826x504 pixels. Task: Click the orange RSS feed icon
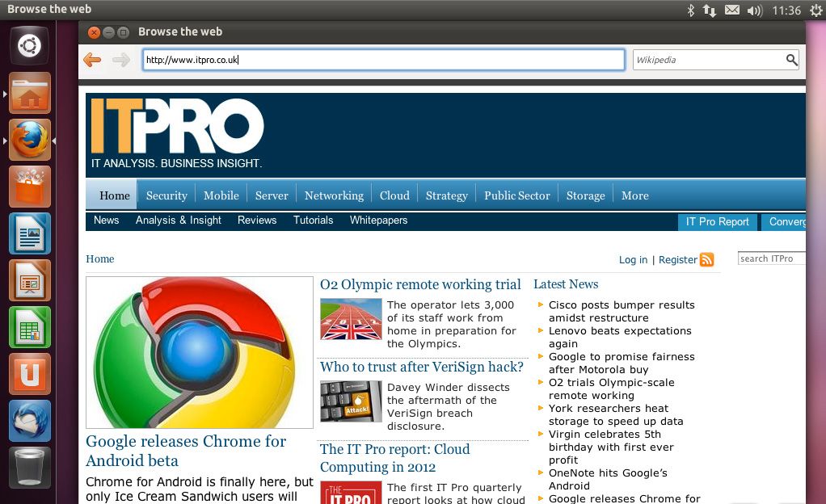[706, 259]
